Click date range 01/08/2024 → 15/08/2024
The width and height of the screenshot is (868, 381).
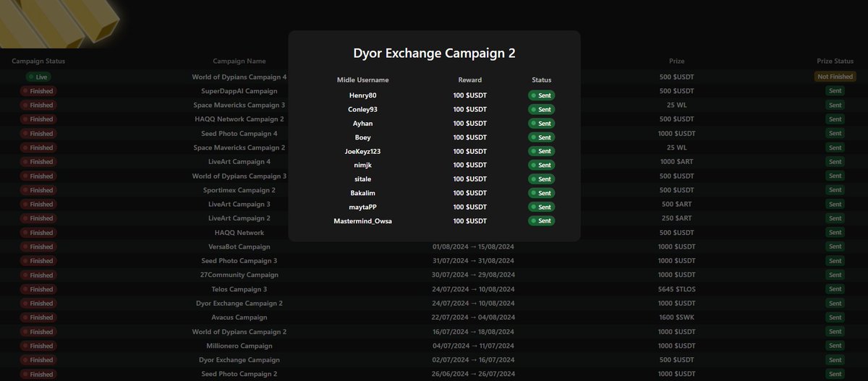474,247
